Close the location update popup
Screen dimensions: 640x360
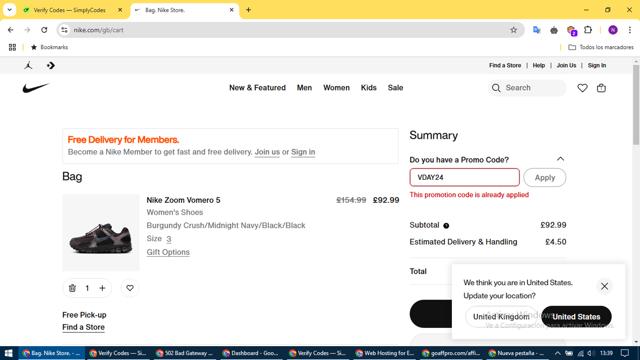pos(604,286)
